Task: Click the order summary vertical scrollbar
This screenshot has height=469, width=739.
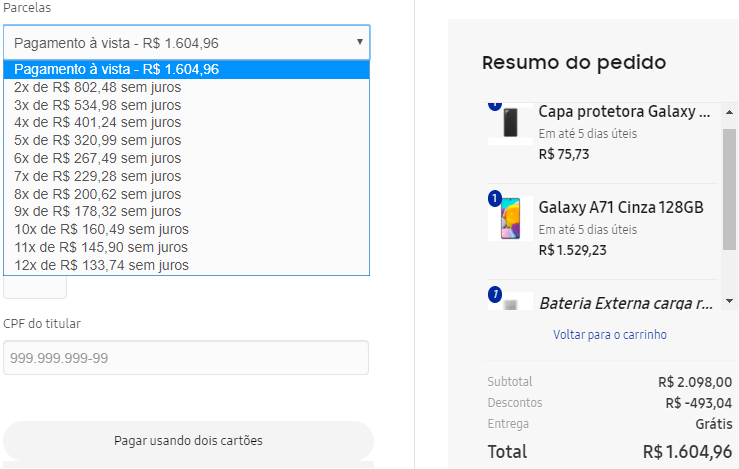Action: coord(729,190)
